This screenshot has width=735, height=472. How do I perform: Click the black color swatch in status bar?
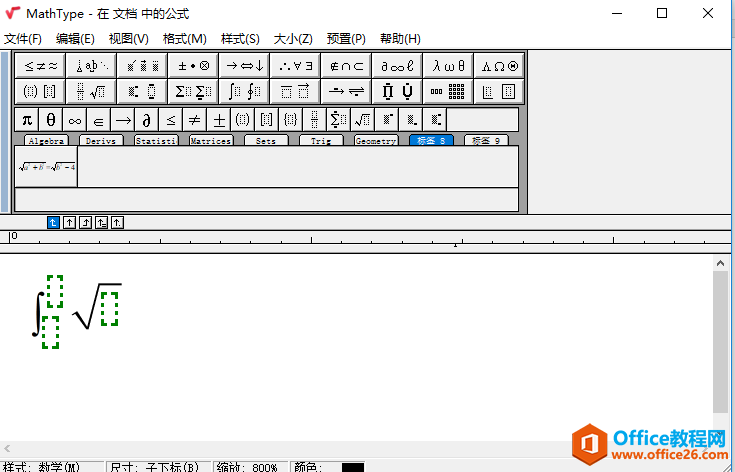point(352,467)
